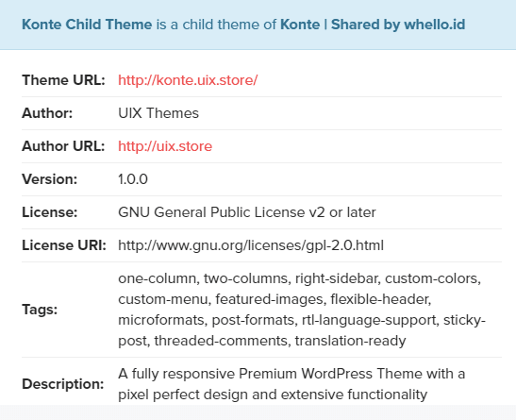
Task: Click the 'Author:' label
Action: coord(47,113)
